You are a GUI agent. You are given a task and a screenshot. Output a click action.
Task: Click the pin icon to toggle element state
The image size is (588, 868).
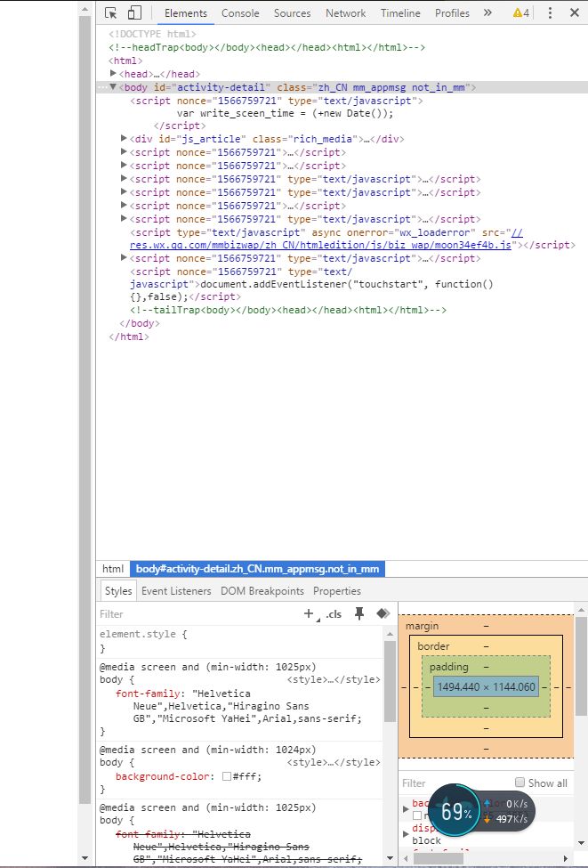[x=359, y=614]
